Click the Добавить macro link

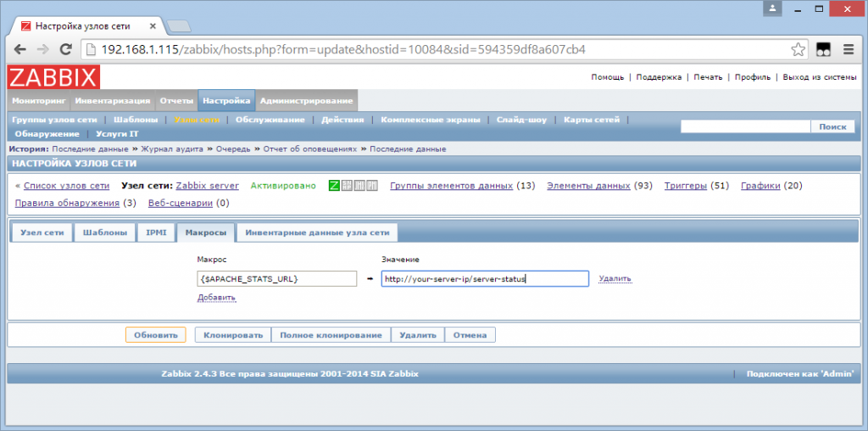tap(216, 298)
